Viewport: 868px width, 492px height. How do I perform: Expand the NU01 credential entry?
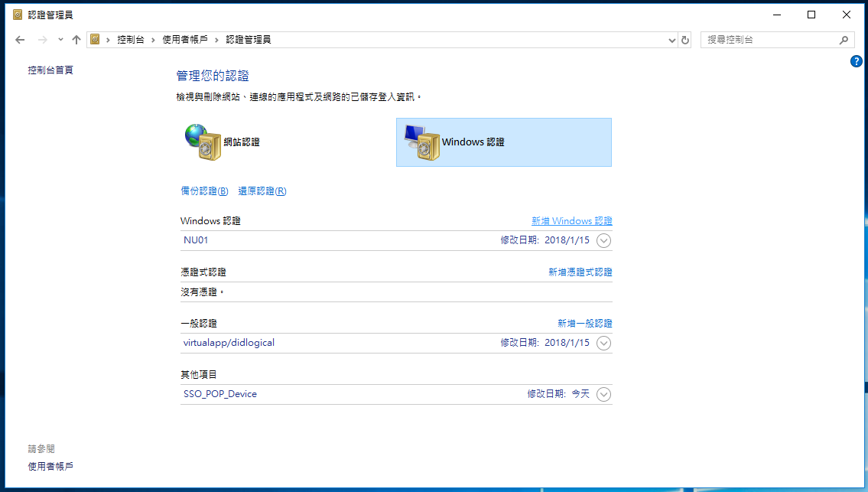603,241
